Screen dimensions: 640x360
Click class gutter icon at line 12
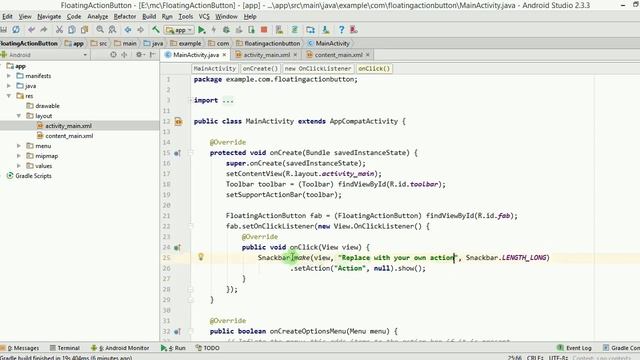(x=178, y=121)
